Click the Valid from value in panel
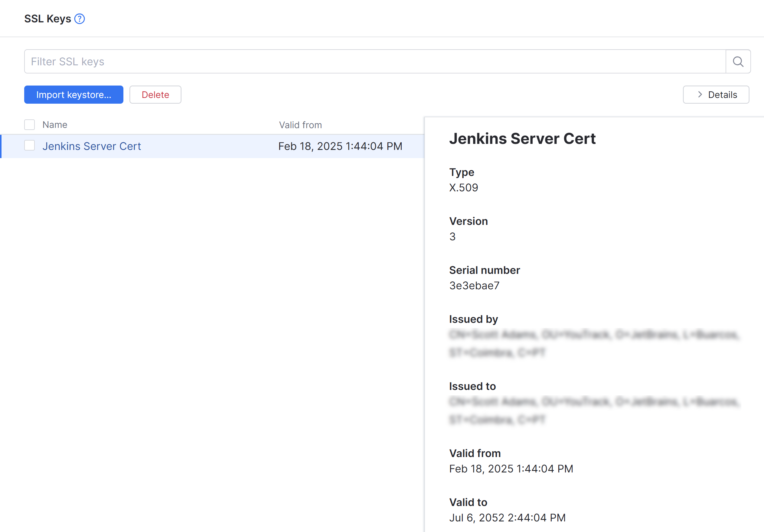This screenshot has width=764, height=532. pos(511,469)
